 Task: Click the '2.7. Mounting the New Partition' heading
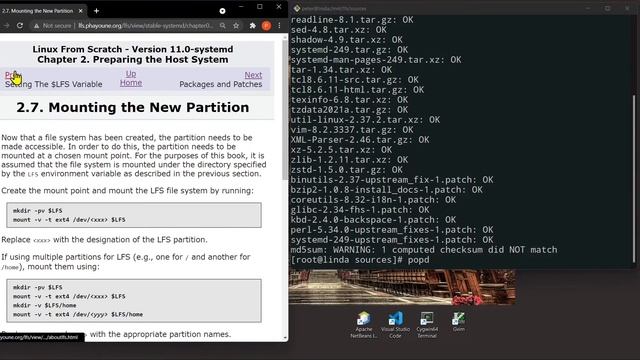pyautogui.click(x=133, y=107)
